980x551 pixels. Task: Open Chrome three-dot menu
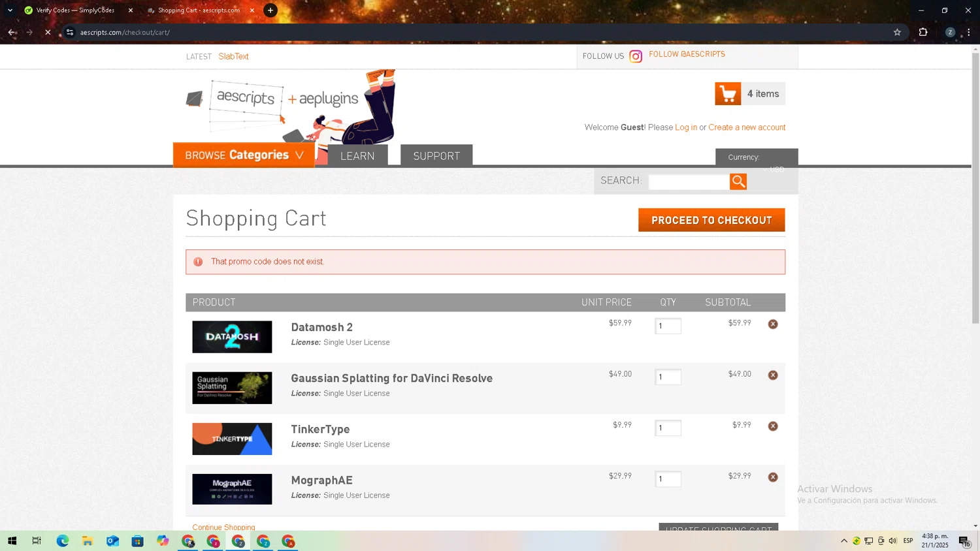coord(969,32)
